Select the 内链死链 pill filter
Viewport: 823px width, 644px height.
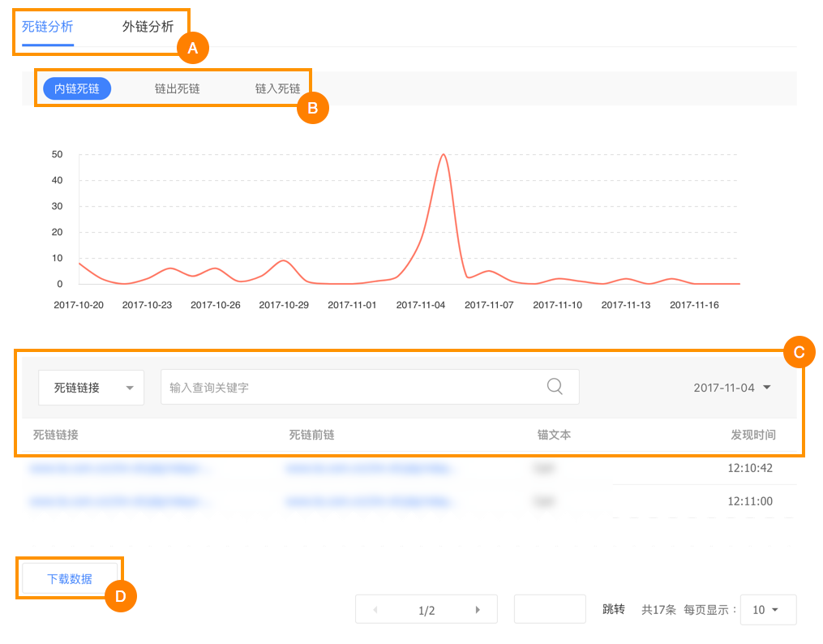77,88
